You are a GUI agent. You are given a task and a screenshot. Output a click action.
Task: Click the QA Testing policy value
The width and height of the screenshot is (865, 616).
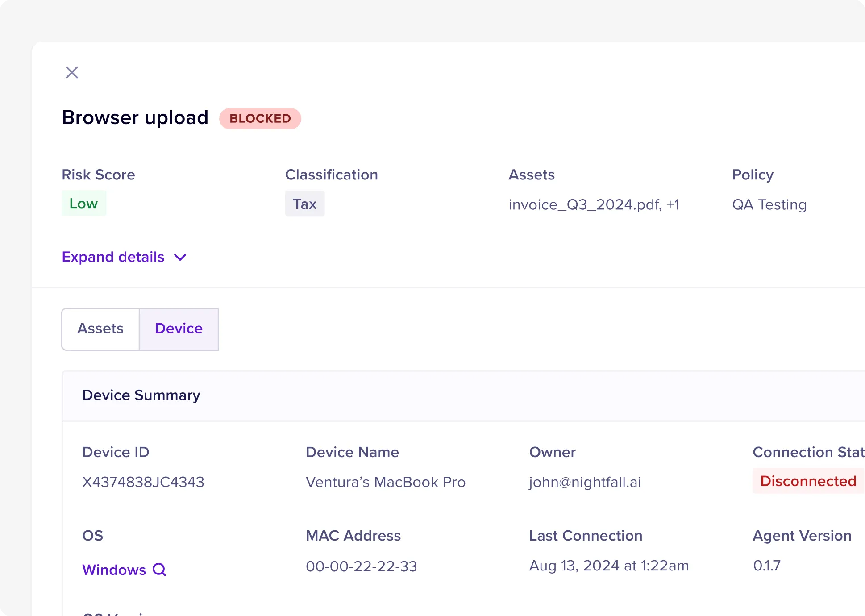[x=769, y=205]
